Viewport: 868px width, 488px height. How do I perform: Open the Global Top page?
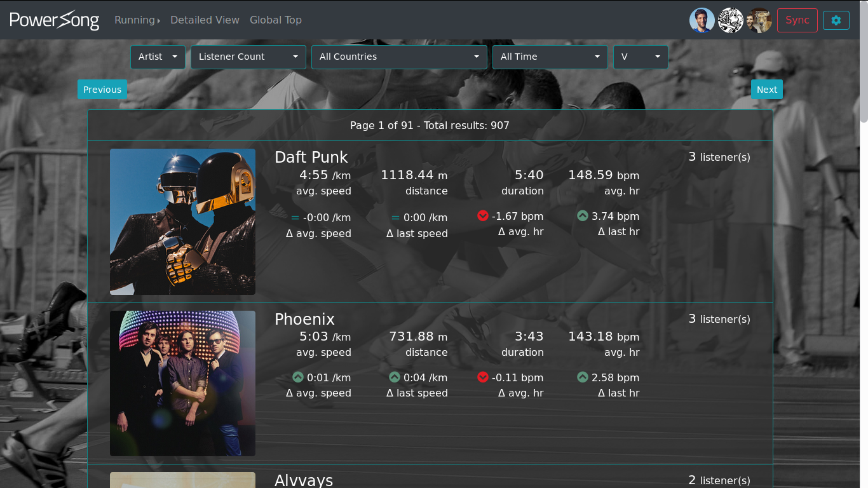[x=276, y=20]
